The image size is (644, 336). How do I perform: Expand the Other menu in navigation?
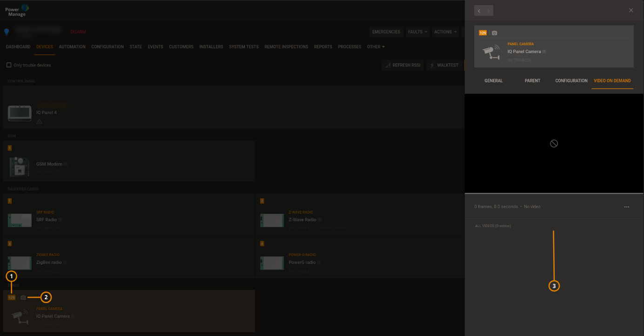coord(376,47)
